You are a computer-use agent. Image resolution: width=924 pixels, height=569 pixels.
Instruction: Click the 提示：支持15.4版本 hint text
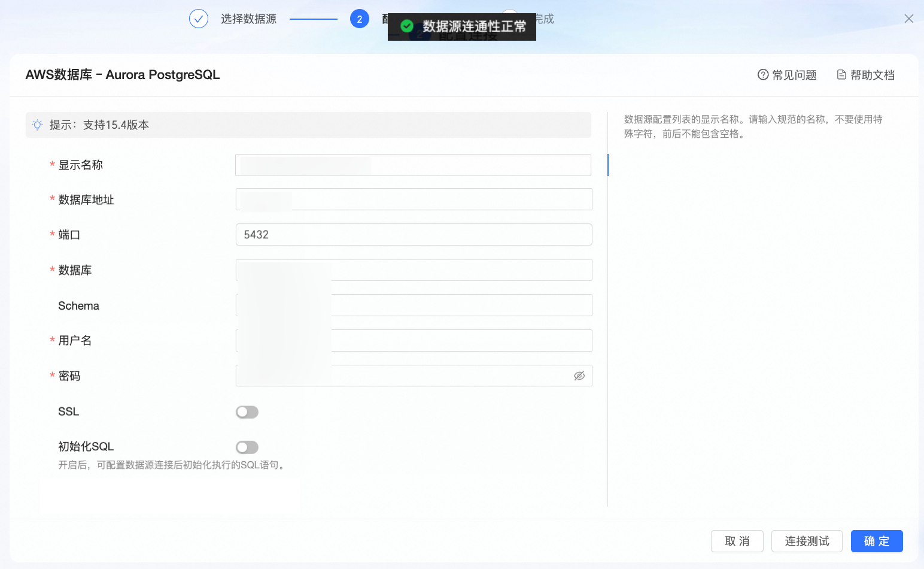coord(99,125)
